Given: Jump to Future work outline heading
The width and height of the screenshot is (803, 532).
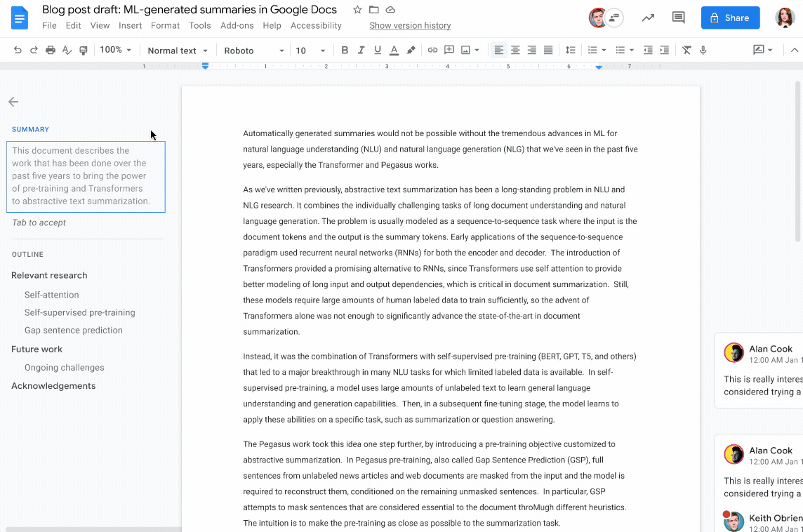Looking at the screenshot, I should (x=37, y=350).
